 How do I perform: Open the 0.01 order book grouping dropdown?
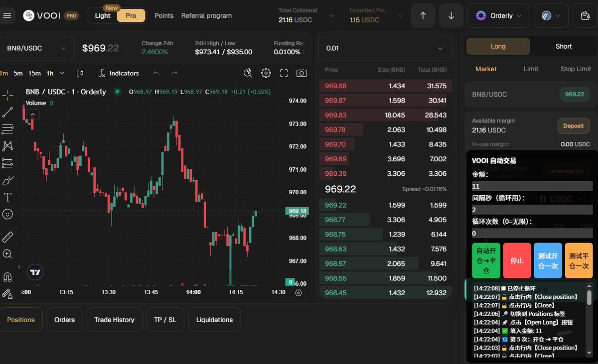coord(385,48)
